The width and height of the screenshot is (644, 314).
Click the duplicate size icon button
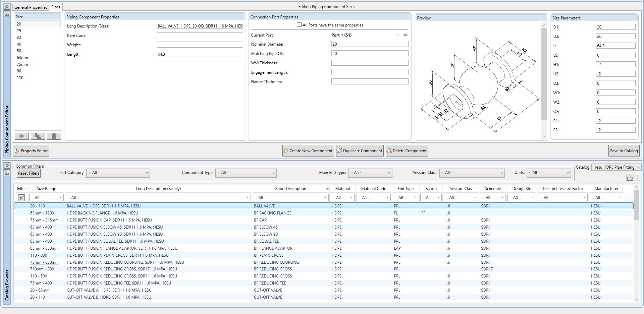click(38, 136)
